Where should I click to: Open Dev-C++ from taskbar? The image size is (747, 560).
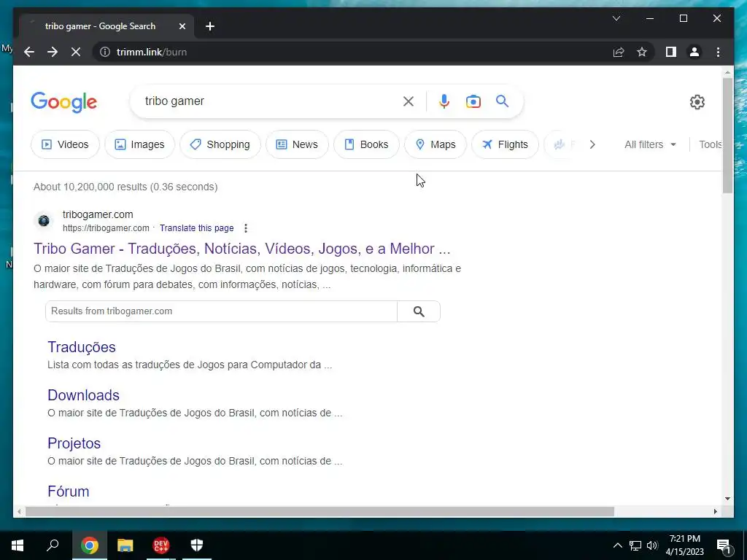(161, 545)
